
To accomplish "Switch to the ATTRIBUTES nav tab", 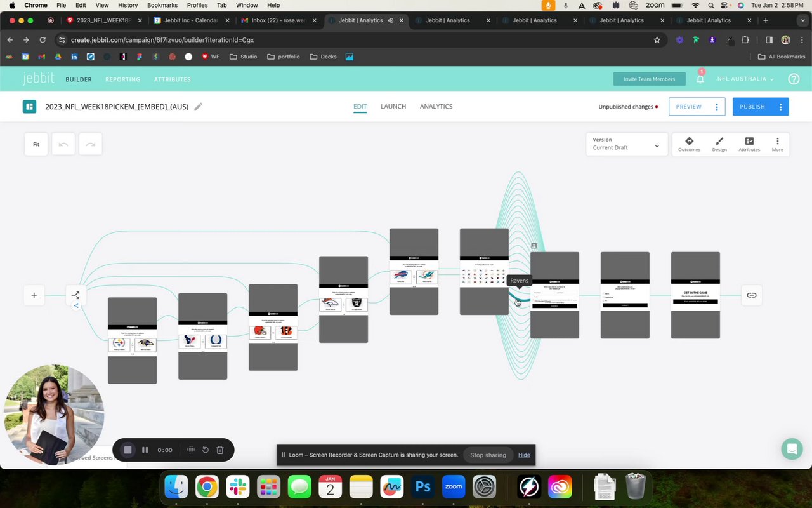I will 172,79.
